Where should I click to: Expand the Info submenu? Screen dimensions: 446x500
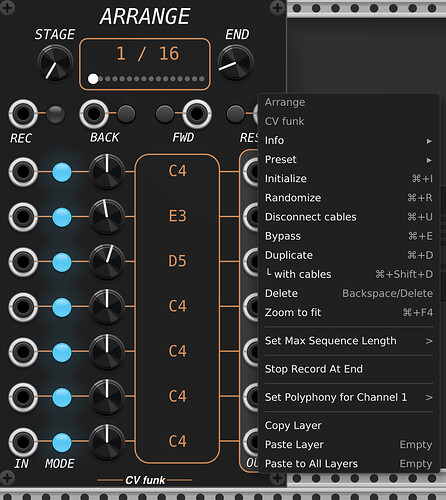tap(349, 141)
